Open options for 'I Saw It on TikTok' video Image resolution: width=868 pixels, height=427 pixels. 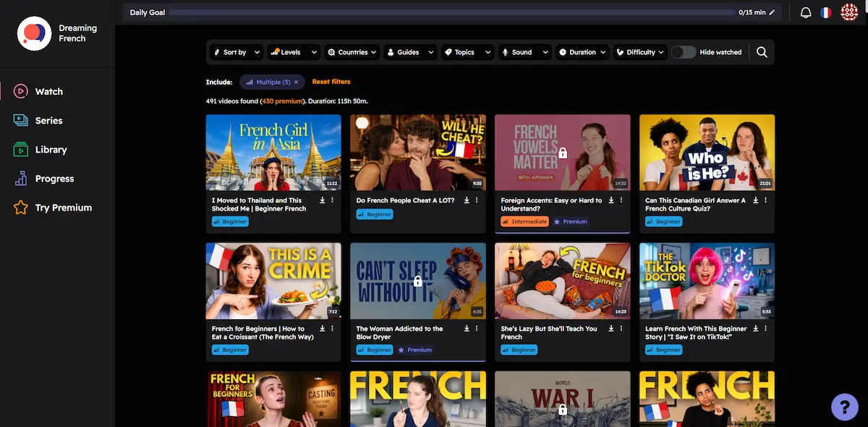[767, 329]
